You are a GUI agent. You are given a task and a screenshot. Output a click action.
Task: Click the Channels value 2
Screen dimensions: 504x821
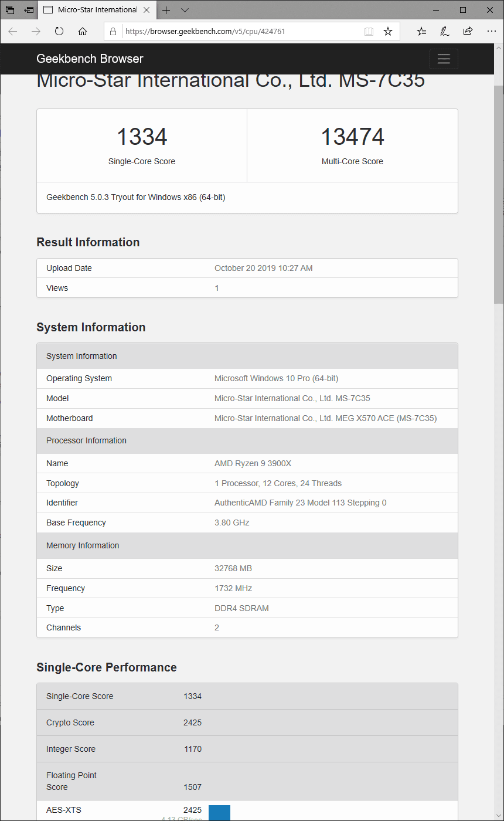coord(217,627)
